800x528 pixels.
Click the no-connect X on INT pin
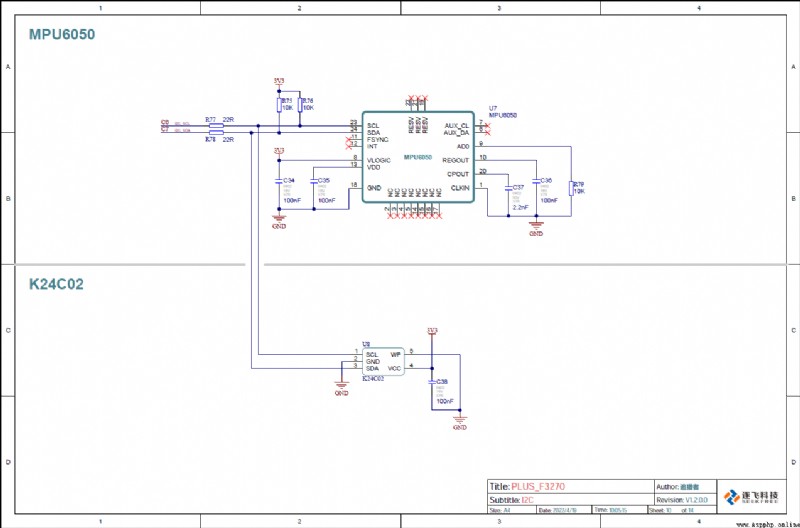349,146
